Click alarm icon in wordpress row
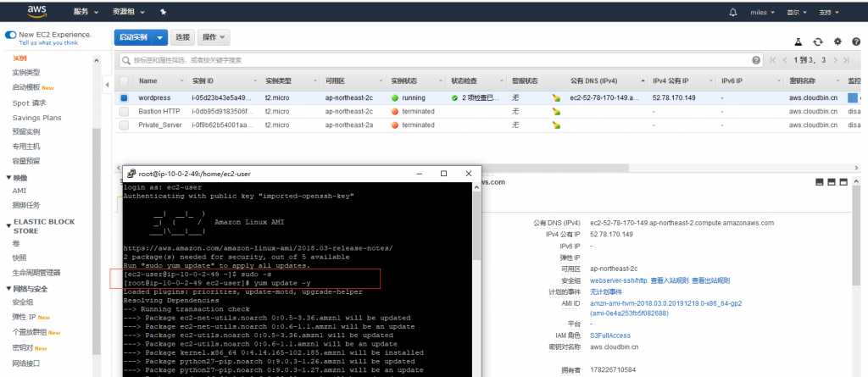868x377 pixels. point(556,98)
